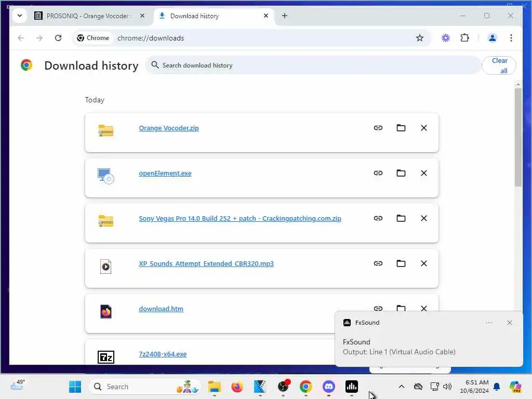
Task: Focus the Search download history field
Action: pyautogui.click(x=313, y=65)
